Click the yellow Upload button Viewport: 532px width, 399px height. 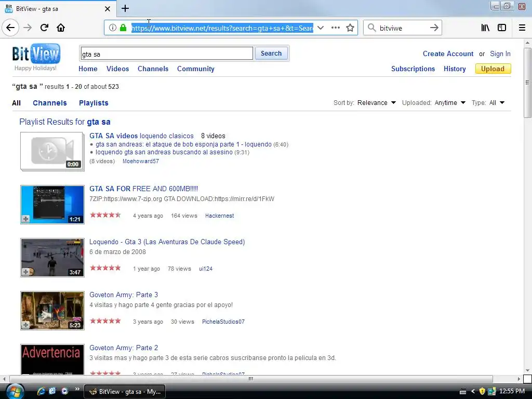[x=493, y=69]
